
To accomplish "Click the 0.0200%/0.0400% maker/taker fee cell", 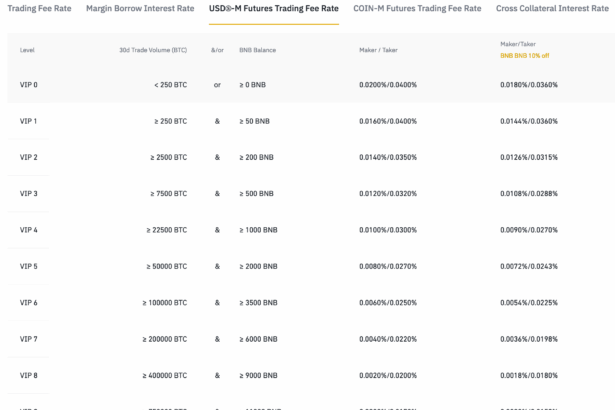I will pyautogui.click(x=388, y=85).
